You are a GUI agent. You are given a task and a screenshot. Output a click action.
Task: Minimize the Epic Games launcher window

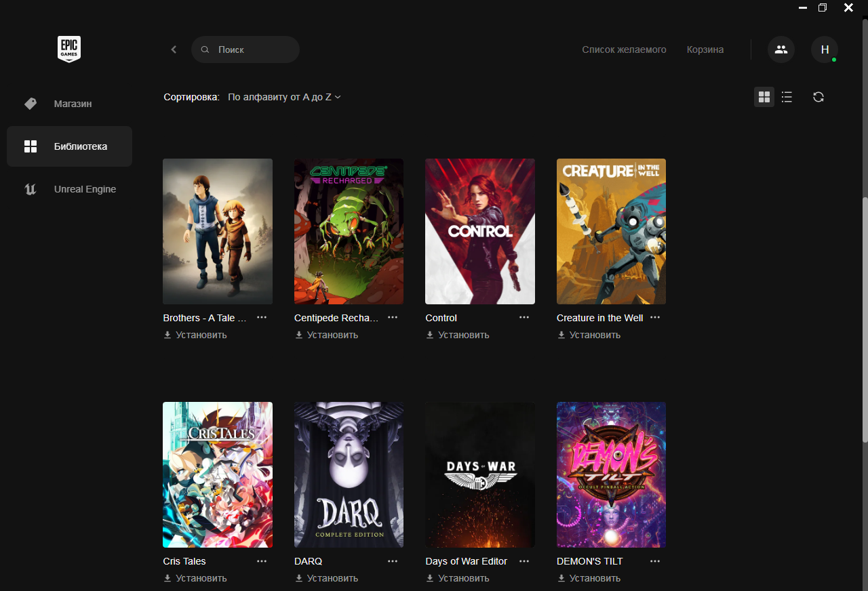coord(802,8)
